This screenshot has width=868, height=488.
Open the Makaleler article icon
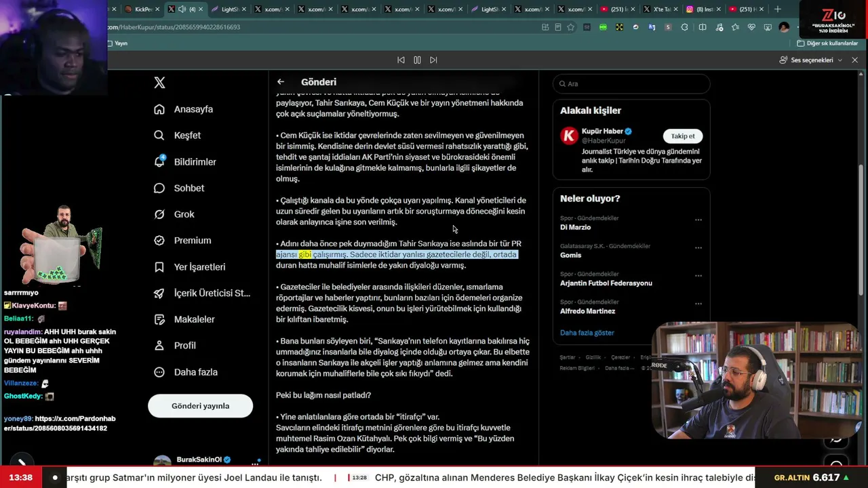[x=159, y=319]
